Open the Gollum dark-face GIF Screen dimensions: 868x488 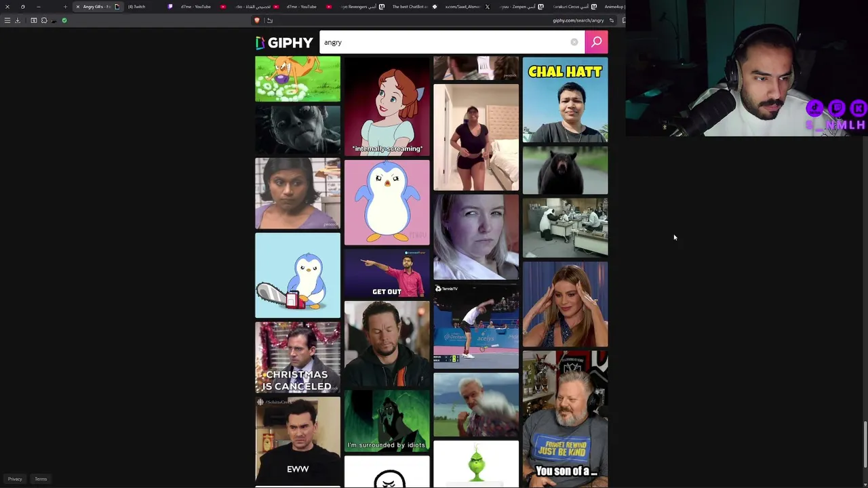coord(298,129)
